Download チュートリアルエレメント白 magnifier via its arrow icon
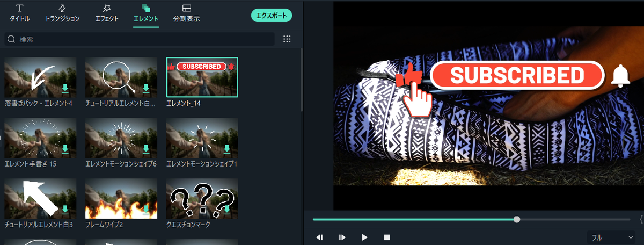This screenshot has height=245, width=644. (147, 89)
